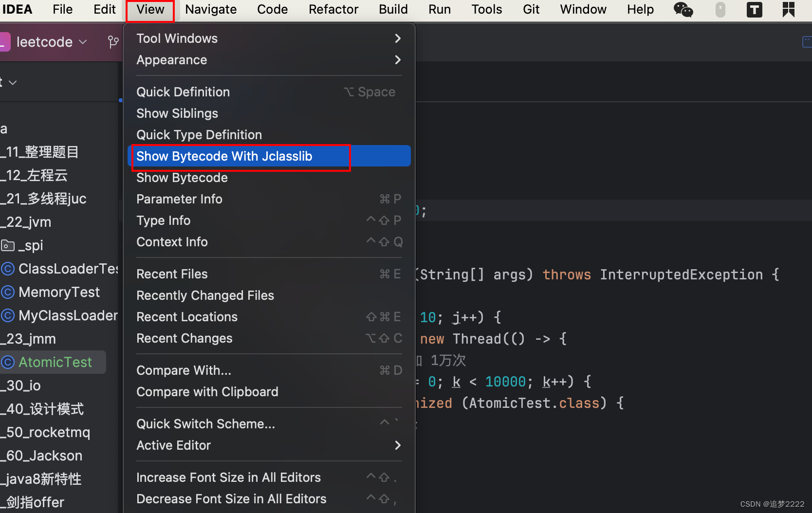
Task: Open the Git menu
Action: tap(531, 10)
